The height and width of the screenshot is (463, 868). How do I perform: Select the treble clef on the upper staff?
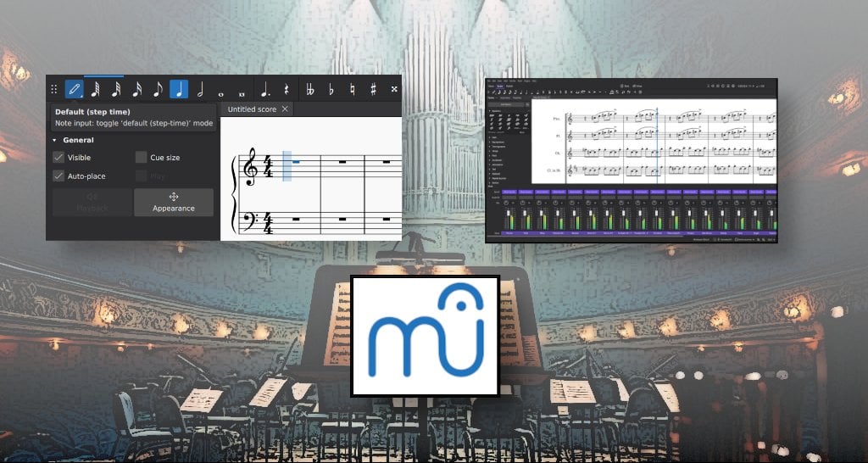tap(252, 167)
